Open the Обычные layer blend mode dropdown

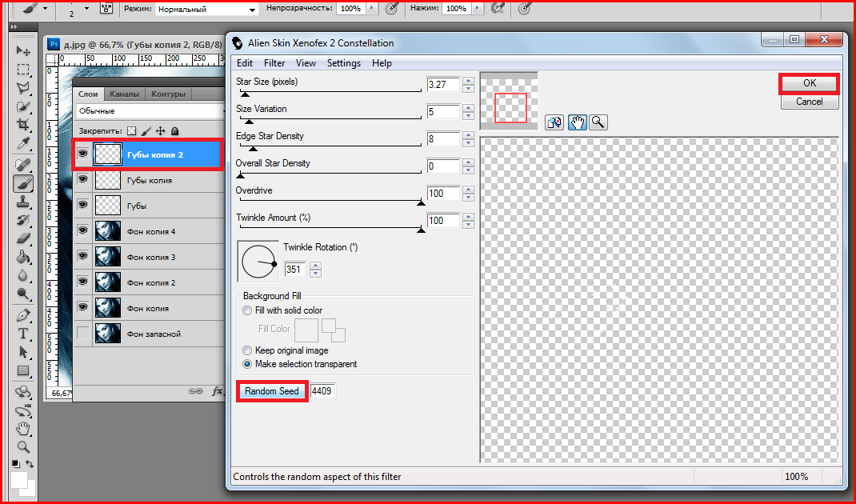(x=150, y=111)
